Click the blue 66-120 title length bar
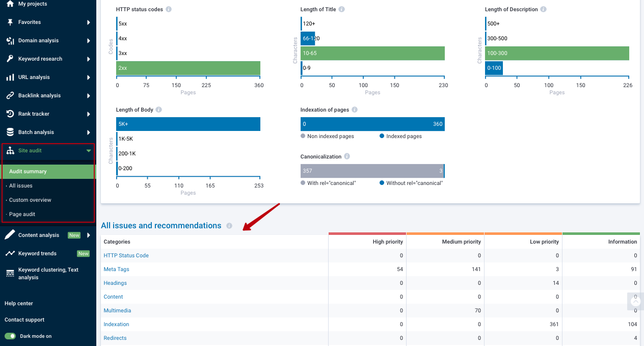The height and width of the screenshot is (346, 644). [x=308, y=38]
